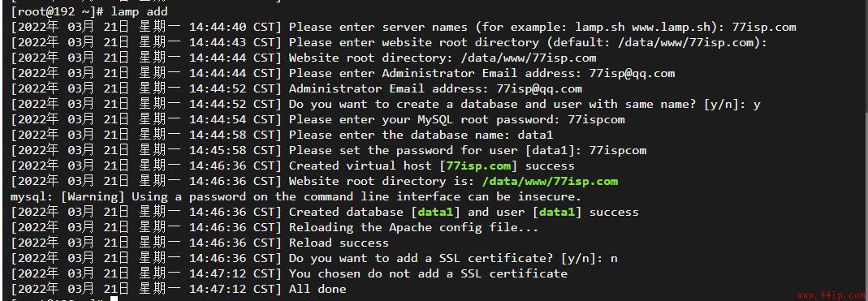Image resolution: width=868 pixels, height=301 pixels.
Task: Select white "data1" entered as database name
Action: (535, 135)
